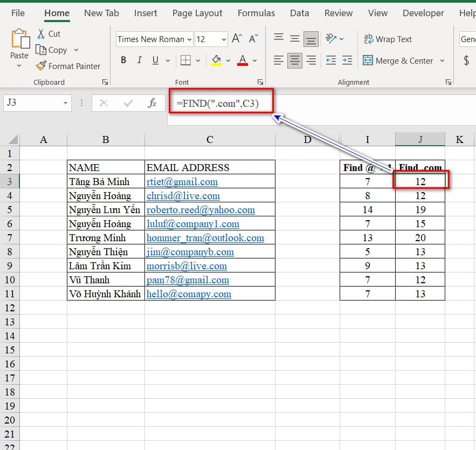Viewport: 476px width, 450px height.
Task: Toggle Wrap Text
Action: (x=388, y=39)
